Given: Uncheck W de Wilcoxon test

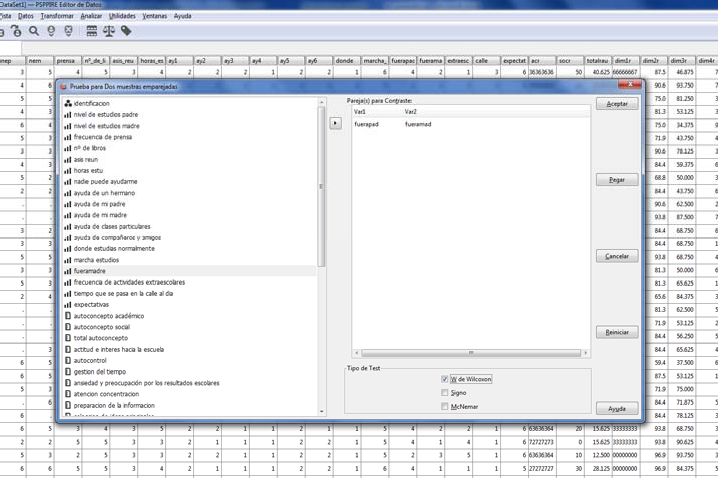Looking at the screenshot, I should 445,380.
